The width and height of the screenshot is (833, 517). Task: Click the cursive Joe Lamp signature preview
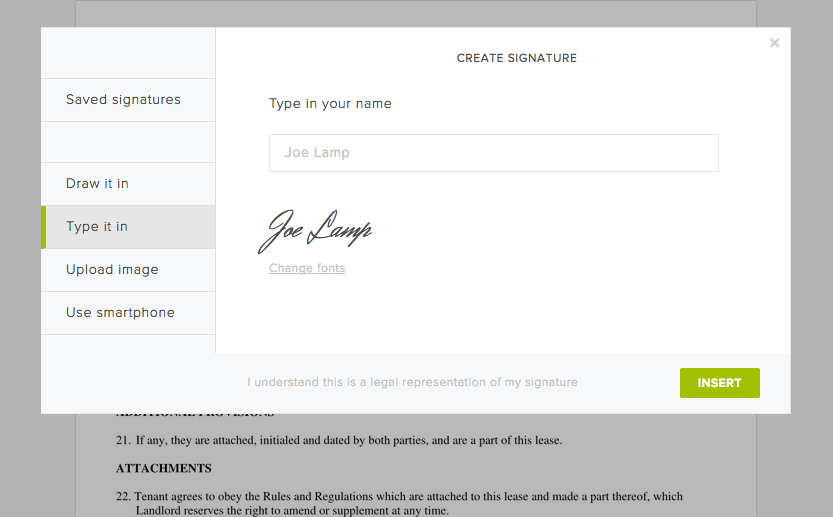click(314, 231)
